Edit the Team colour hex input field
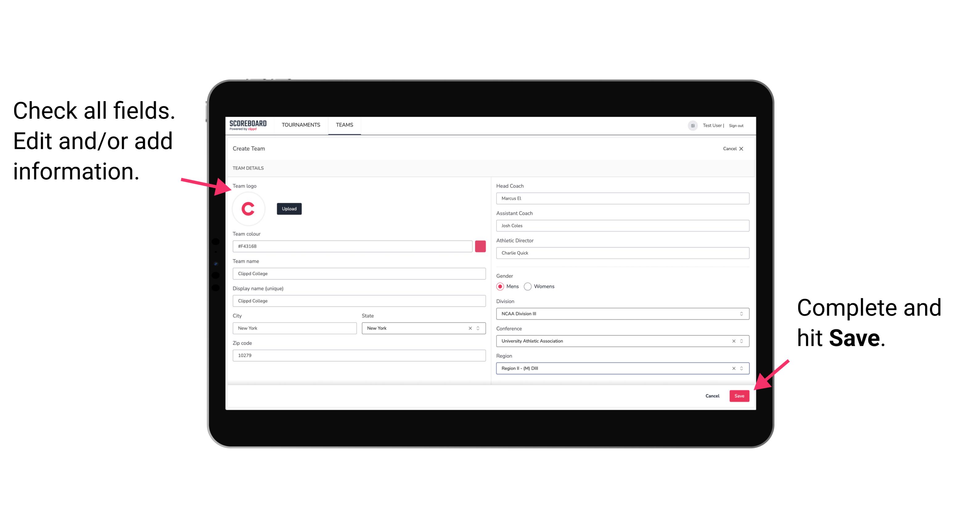Viewport: 980px width, 527px height. tap(353, 246)
